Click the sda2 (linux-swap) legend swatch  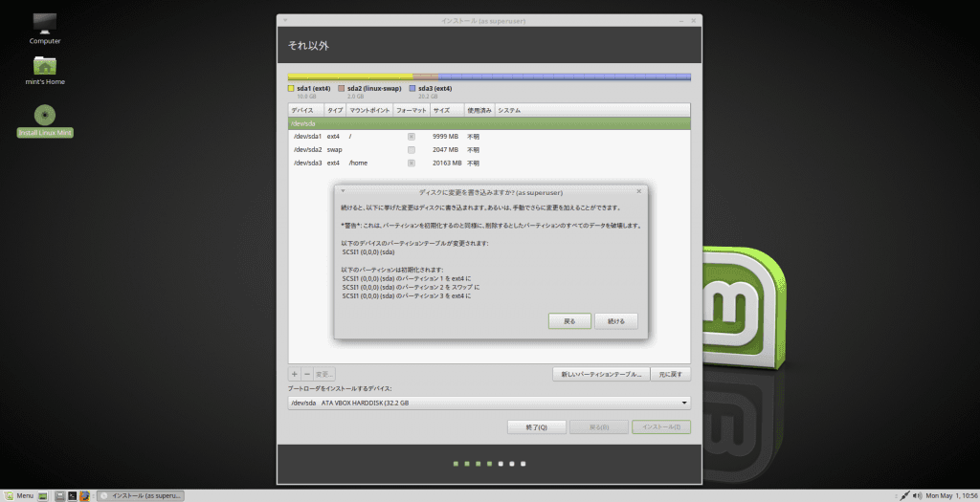click(x=342, y=89)
